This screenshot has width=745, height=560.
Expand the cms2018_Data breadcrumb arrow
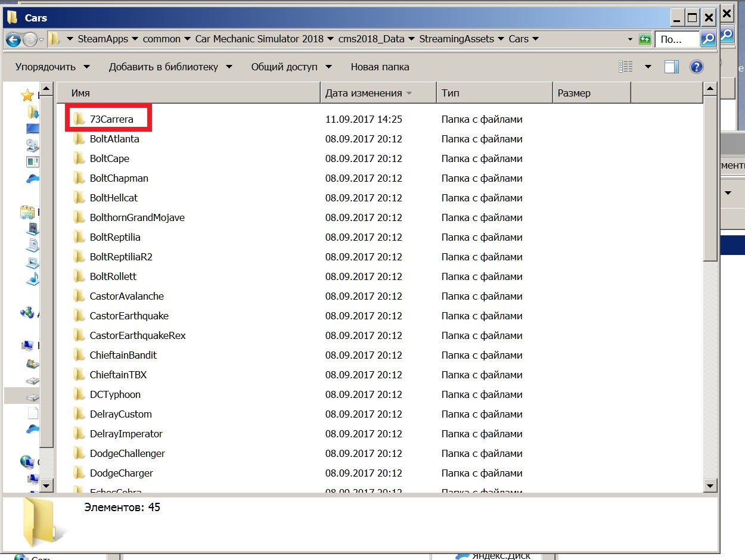click(411, 39)
